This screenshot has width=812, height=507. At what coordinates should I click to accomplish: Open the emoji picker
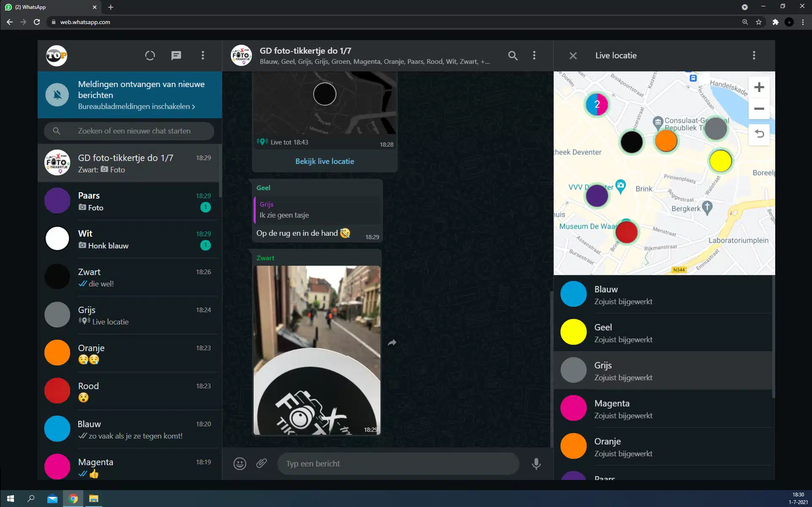[240, 463]
